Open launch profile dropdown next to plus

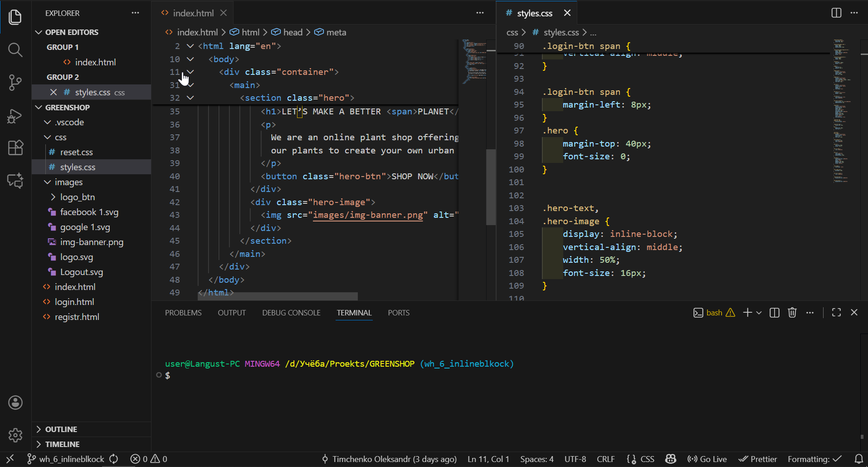(759, 313)
